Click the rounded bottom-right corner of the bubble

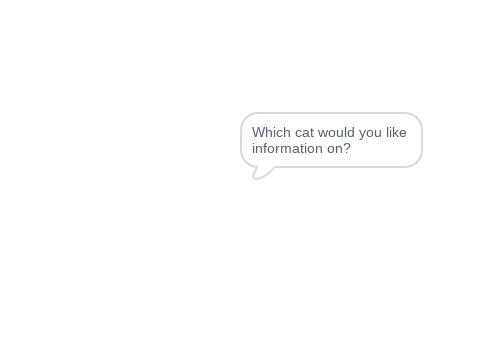(417, 161)
